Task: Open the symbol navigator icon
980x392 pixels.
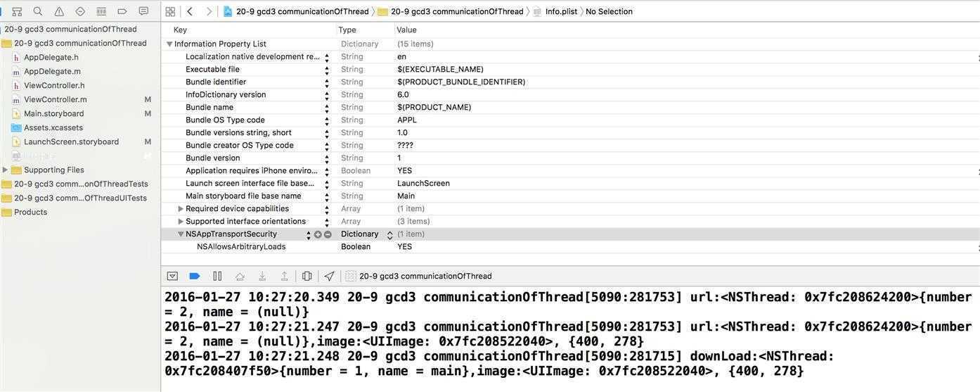Action: 17,11
